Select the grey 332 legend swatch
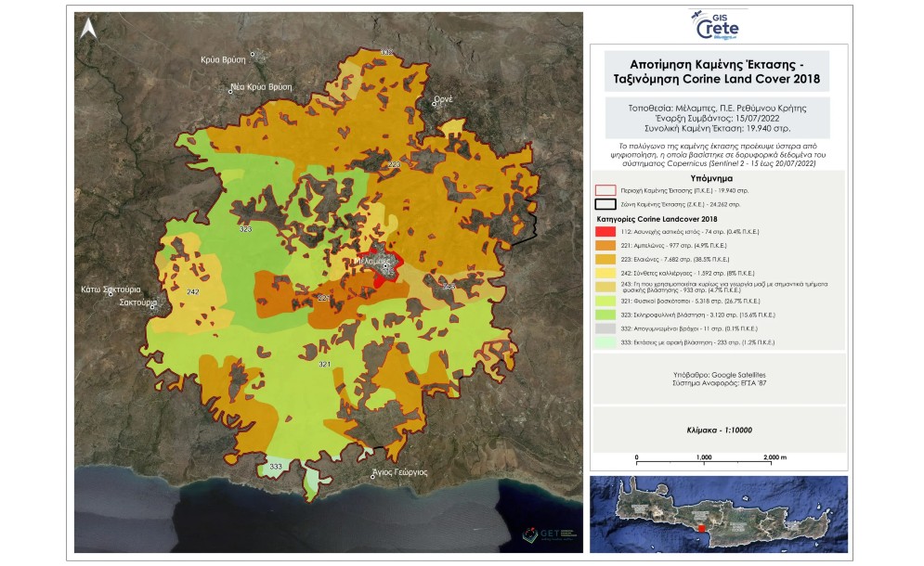924x566 pixels. (605, 328)
